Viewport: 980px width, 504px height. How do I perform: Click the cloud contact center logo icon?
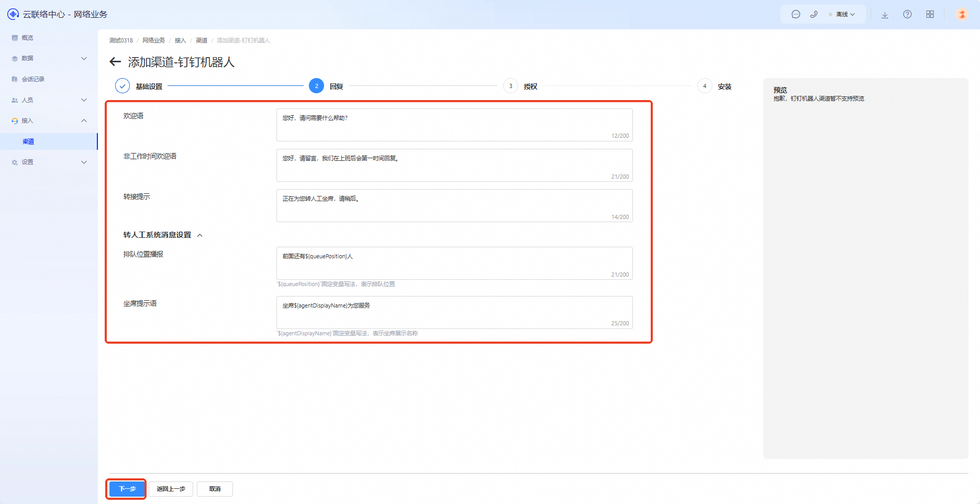tap(13, 14)
